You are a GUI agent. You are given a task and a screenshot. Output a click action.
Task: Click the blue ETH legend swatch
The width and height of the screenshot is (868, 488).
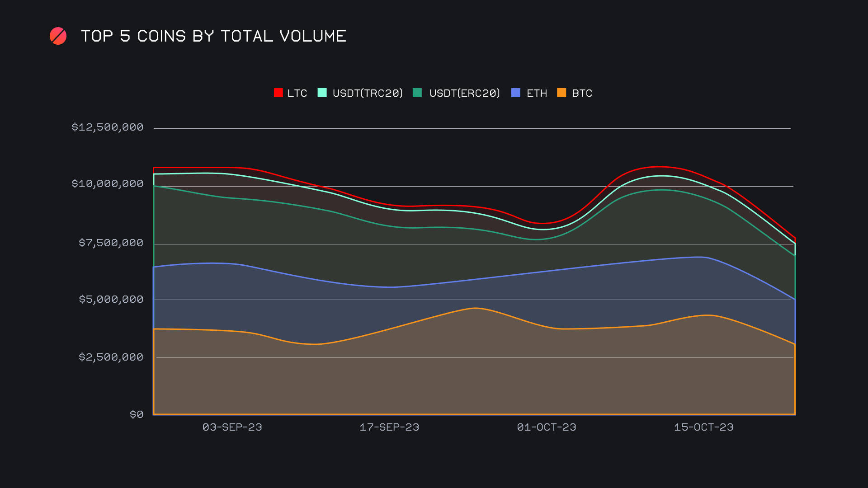tap(515, 93)
